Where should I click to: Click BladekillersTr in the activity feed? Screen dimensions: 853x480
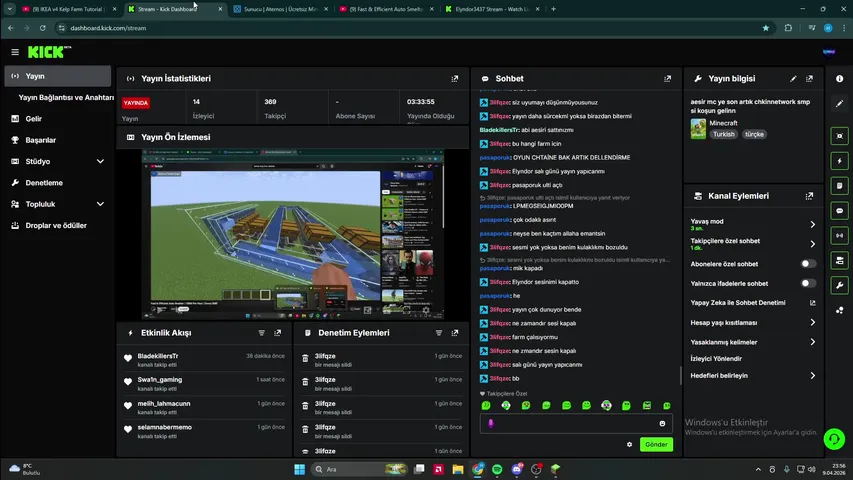[x=158, y=356]
